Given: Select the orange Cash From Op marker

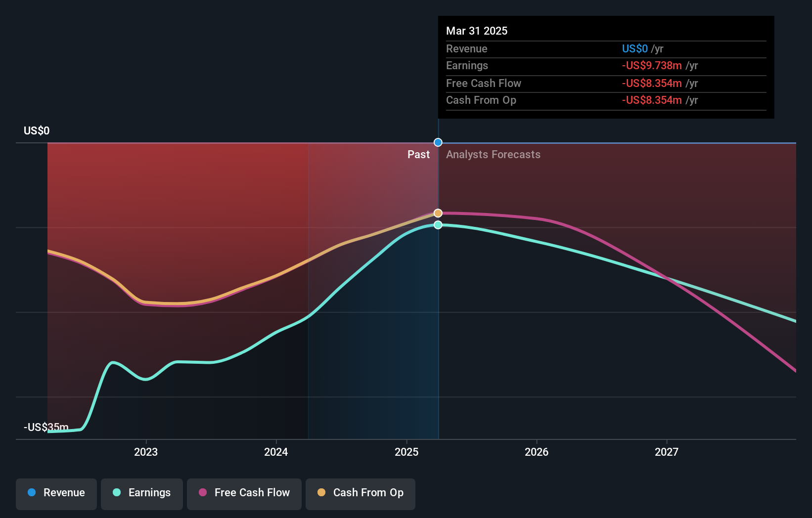Looking at the screenshot, I should [x=438, y=213].
